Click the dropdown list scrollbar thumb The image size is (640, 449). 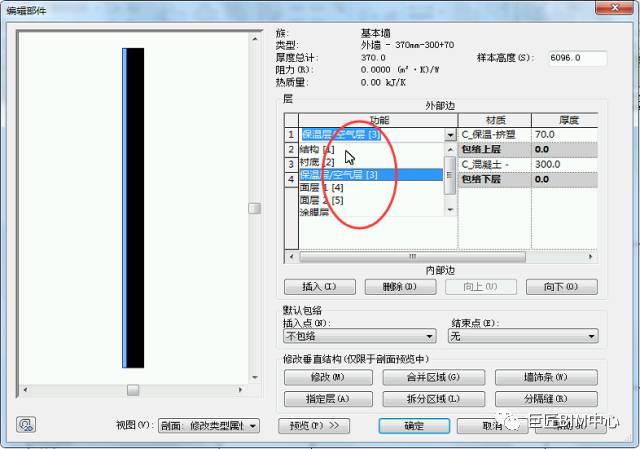click(x=450, y=176)
